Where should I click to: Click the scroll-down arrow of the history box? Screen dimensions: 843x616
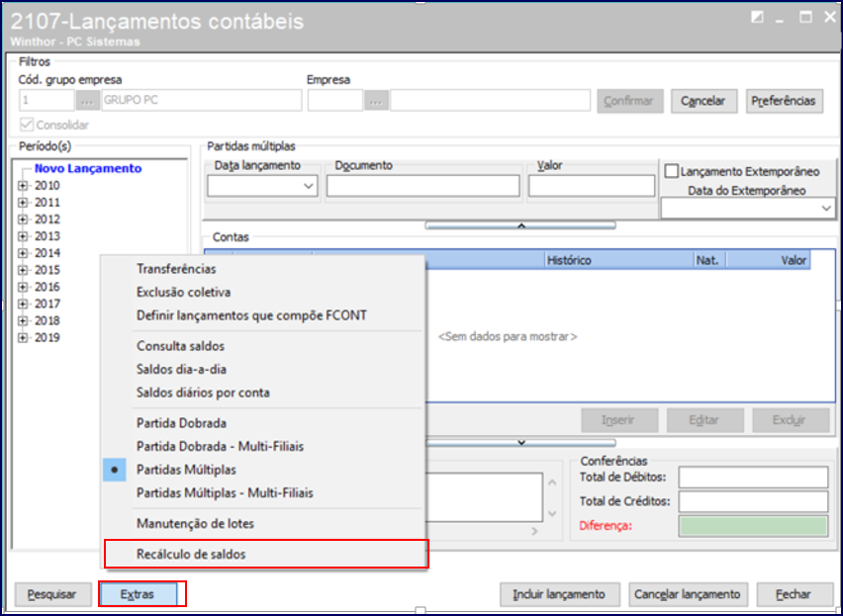[x=552, y=514]
